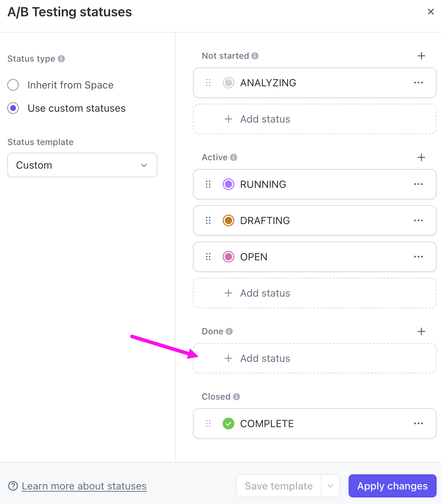The image size is (441, 504).
Task: Open the Status template Custom dropdown
Action: [x=82, y=165]
